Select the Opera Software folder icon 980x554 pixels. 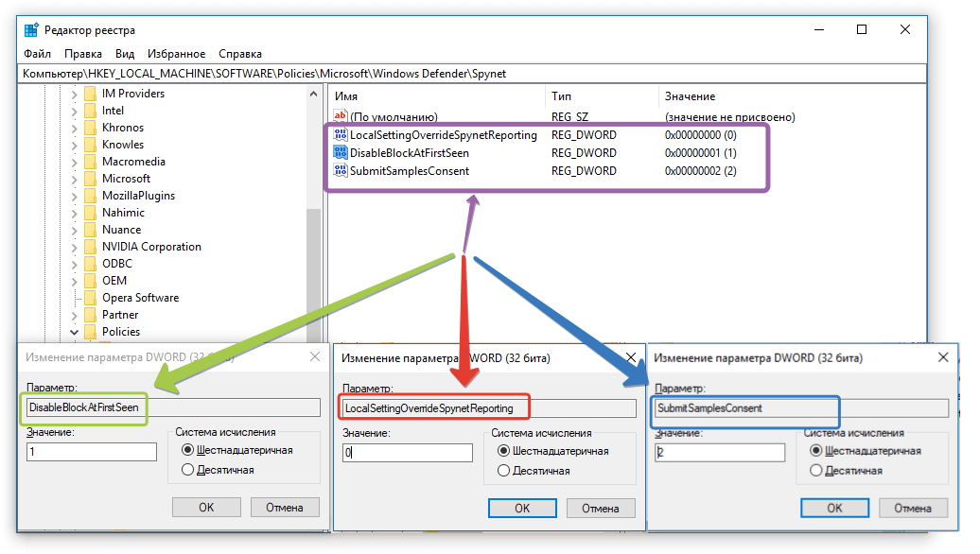pos(90,298)
